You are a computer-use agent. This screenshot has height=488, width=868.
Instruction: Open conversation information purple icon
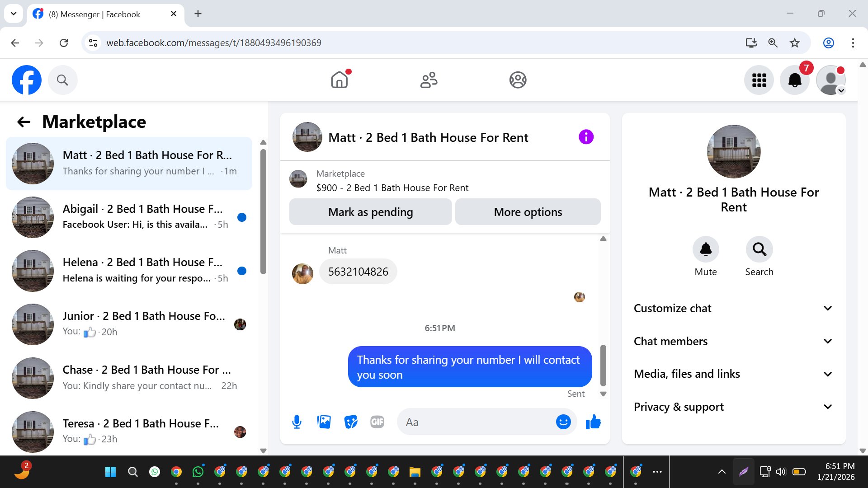(586, 137)
